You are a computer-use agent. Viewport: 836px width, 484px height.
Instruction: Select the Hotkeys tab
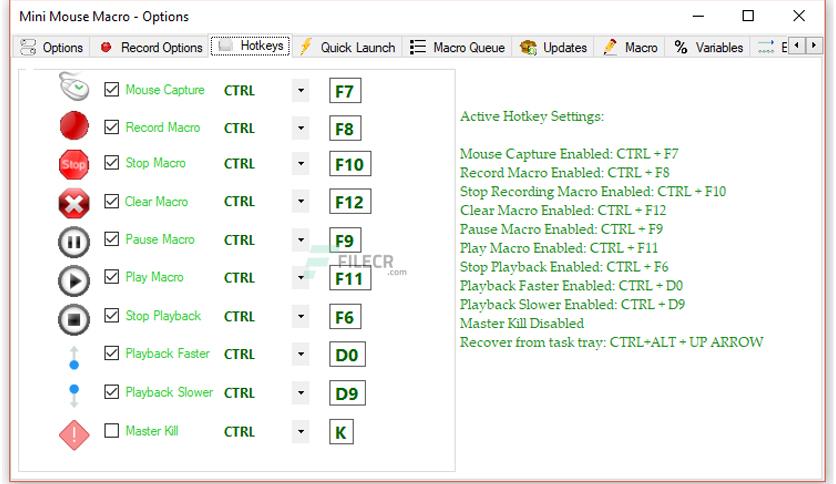coord(251,46)
